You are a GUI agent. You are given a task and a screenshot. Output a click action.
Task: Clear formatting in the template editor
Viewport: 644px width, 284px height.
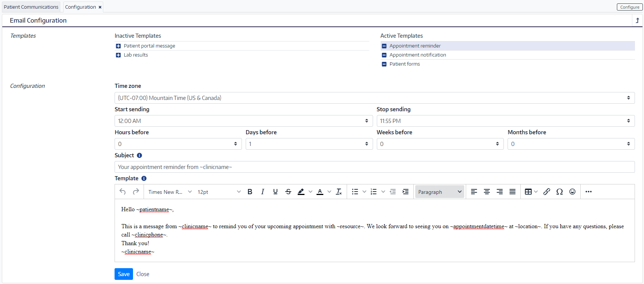coord(339,192)
